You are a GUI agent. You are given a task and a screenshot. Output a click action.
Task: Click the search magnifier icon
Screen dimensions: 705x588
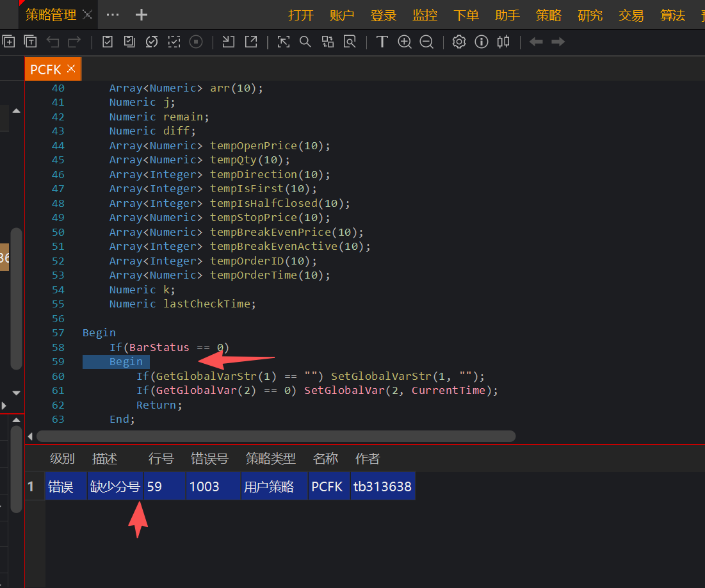click(305, 42)
